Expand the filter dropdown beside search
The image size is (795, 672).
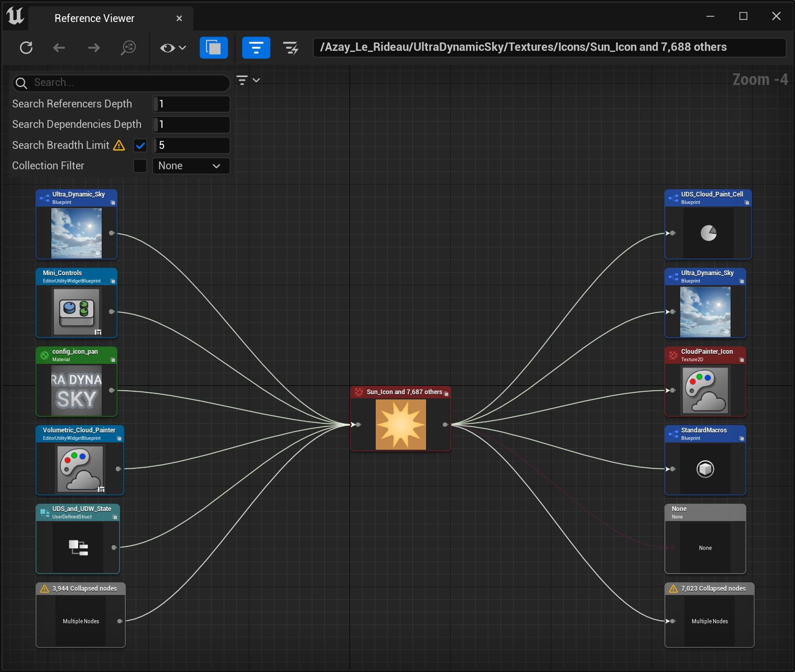click(x=248, y=80)
